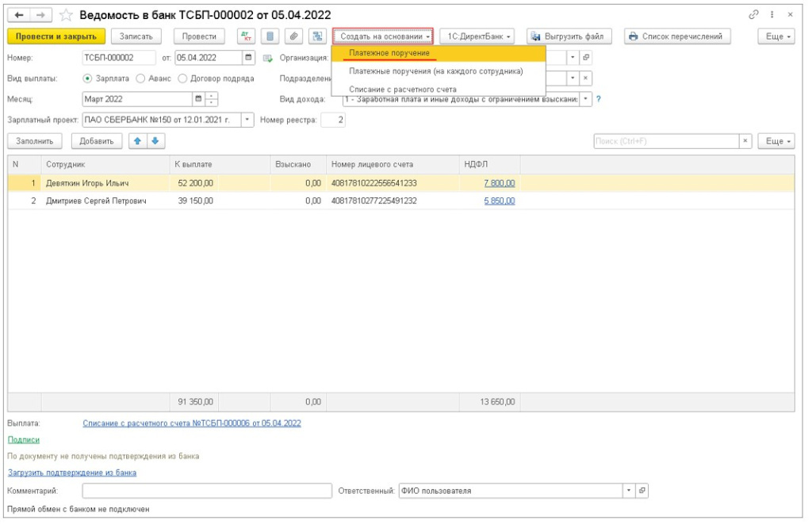
Task: Open Загрузить подтверждение из банка link
Action: coord(72,472)
